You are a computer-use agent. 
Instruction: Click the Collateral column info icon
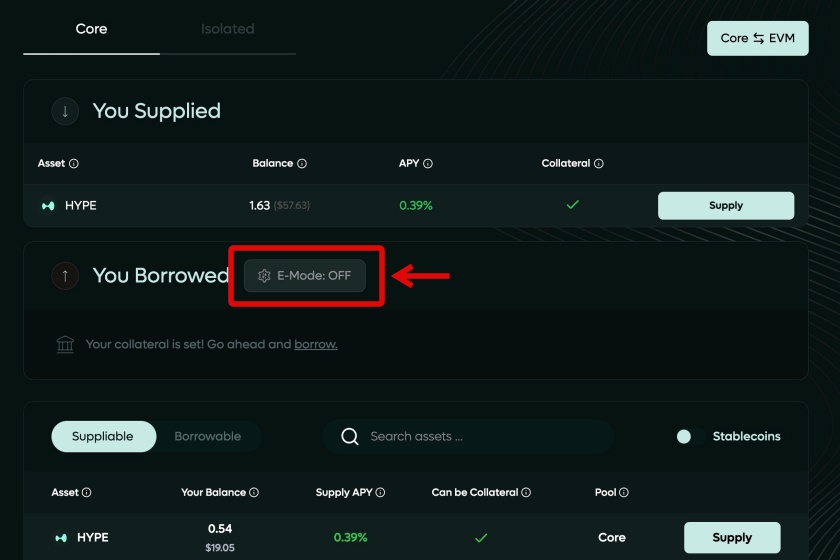coord(599,163)
